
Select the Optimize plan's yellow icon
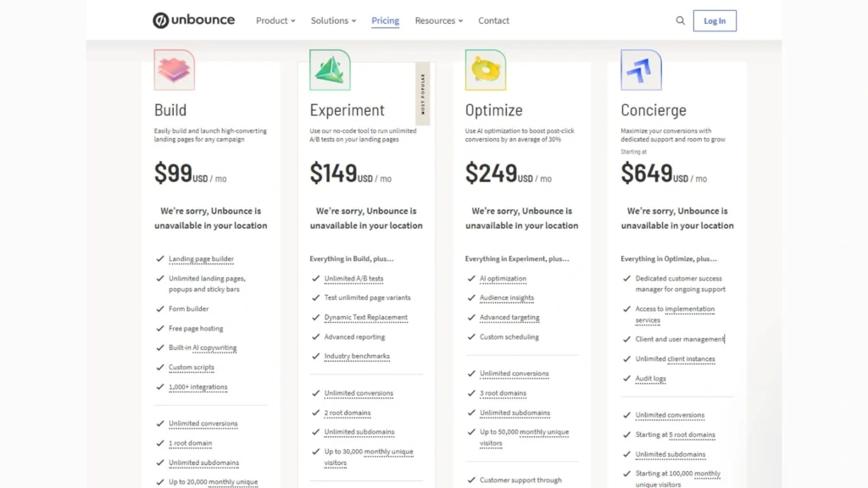tap(485, 69)
